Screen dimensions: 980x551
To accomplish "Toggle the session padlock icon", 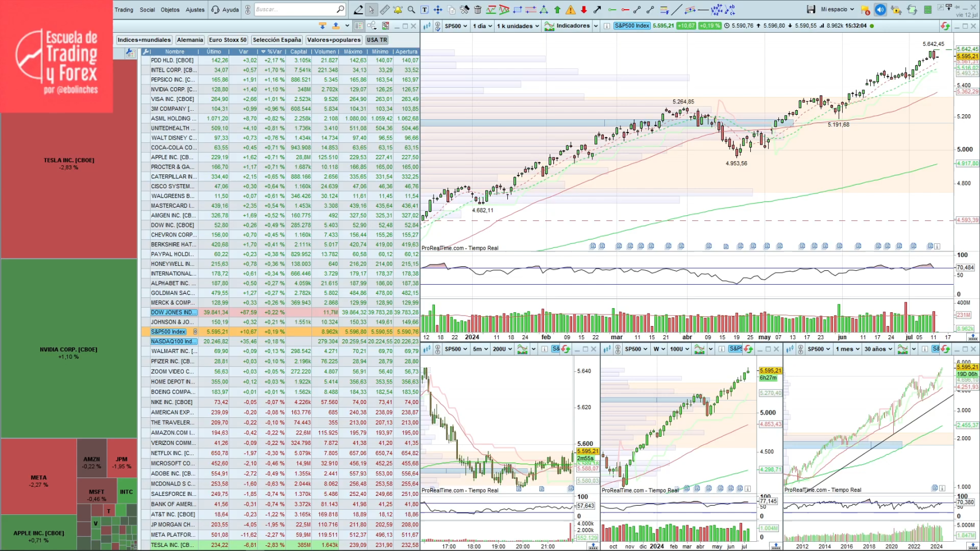I will (x=896, y=9).
